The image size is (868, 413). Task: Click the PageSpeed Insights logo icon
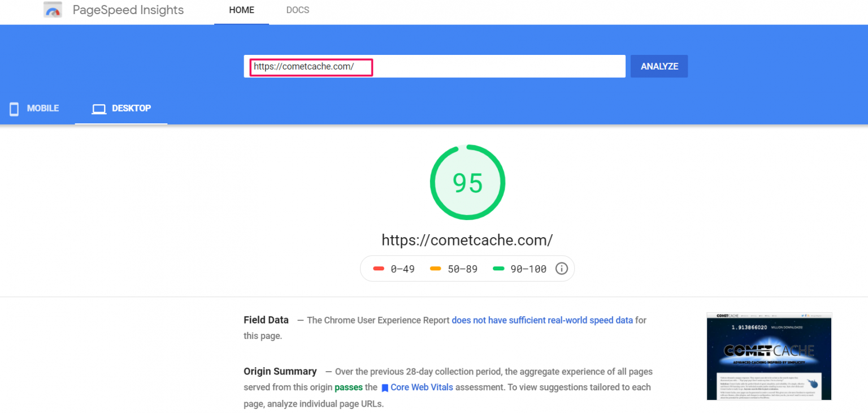(x=53, y=9)
